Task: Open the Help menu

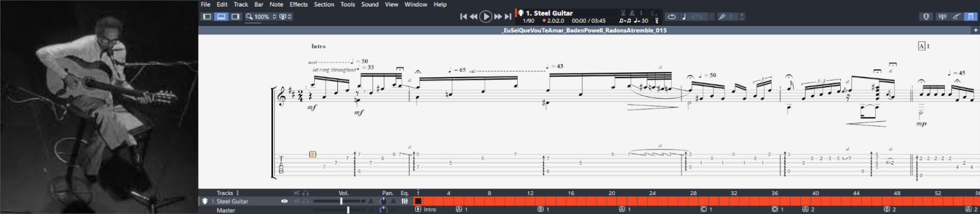Action: [x=440, y=4]
